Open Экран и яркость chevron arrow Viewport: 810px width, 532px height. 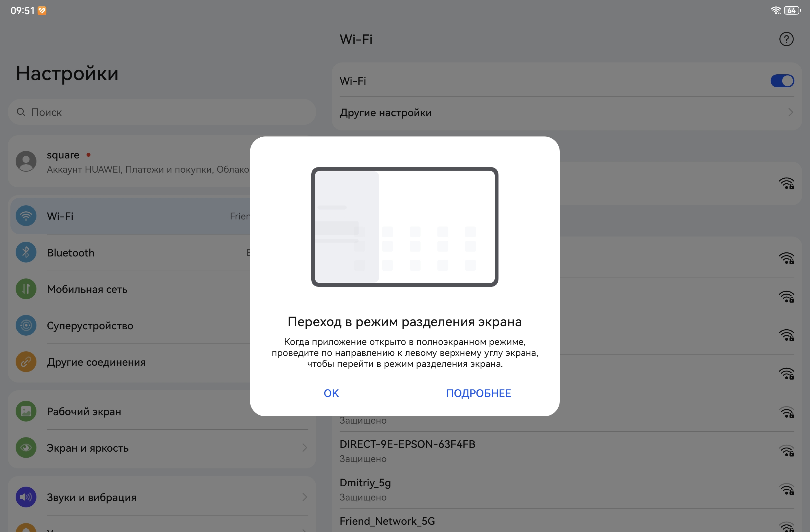pyautogui.click(x=304, y=448)
